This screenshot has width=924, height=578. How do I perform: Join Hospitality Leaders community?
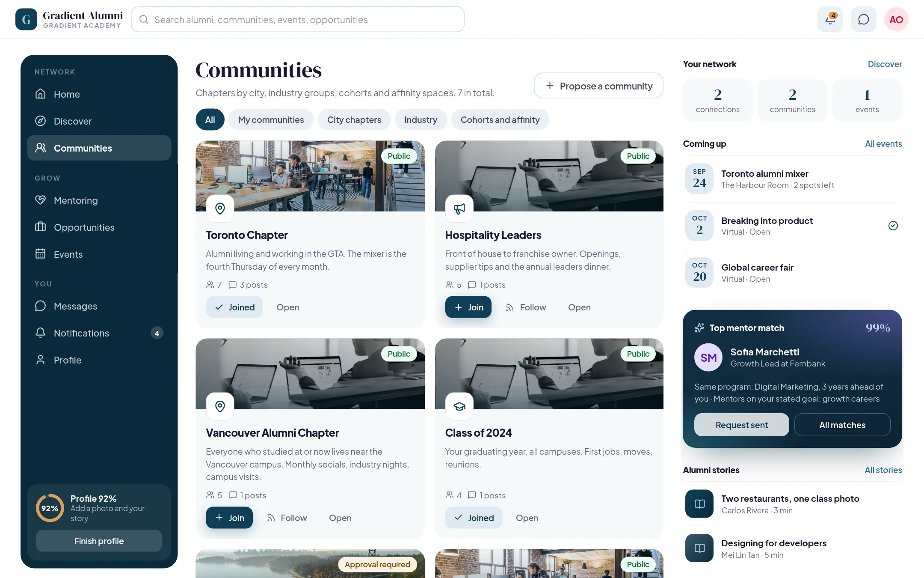(x=468, y=307)
